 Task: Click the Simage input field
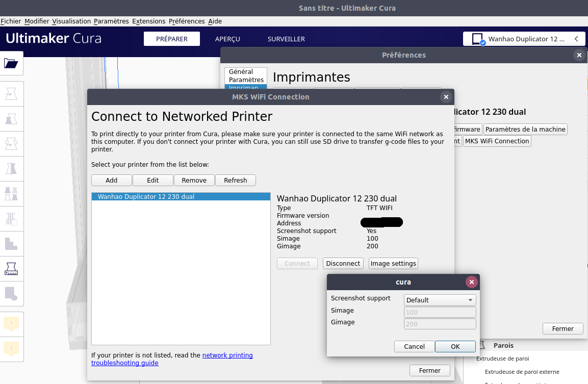click(x=440, y=312)
